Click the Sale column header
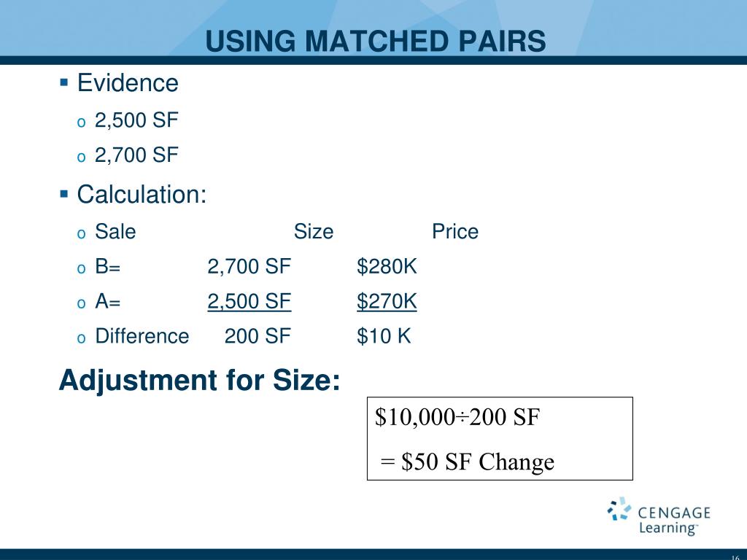Screen dimensions: 747x560 115,231
